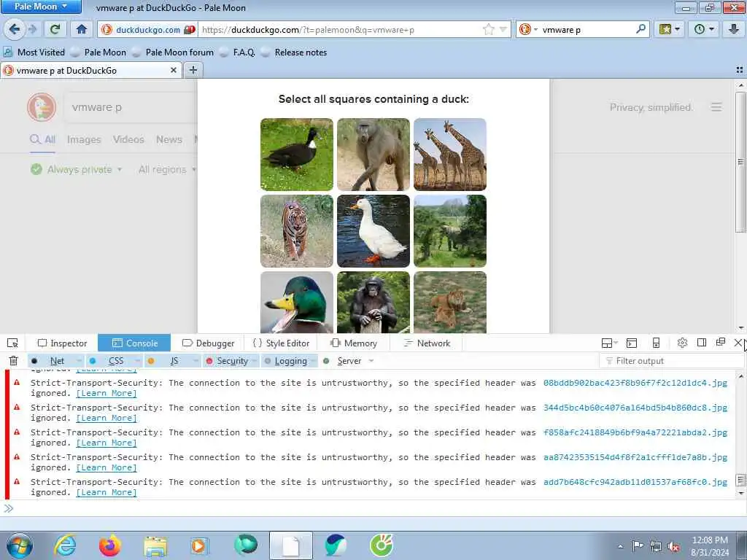
Task: Click the Filter output field
Action: pos(671,361)
